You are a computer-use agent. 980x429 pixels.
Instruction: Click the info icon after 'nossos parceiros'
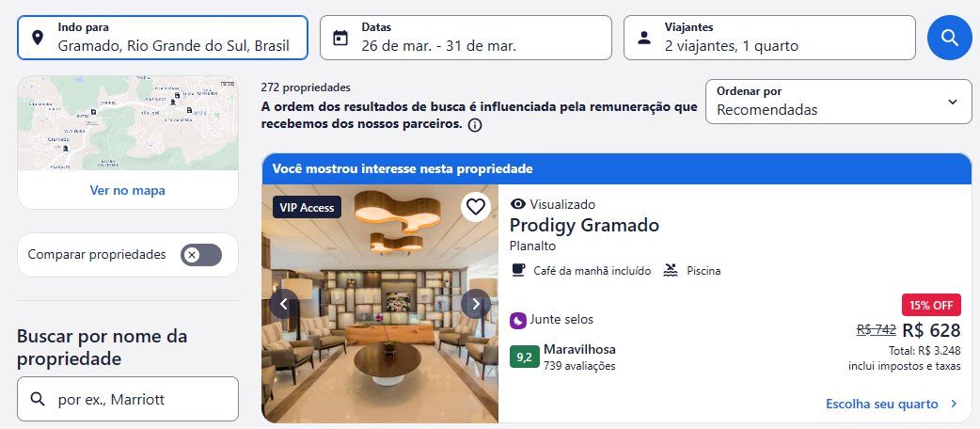click(475, 125)
